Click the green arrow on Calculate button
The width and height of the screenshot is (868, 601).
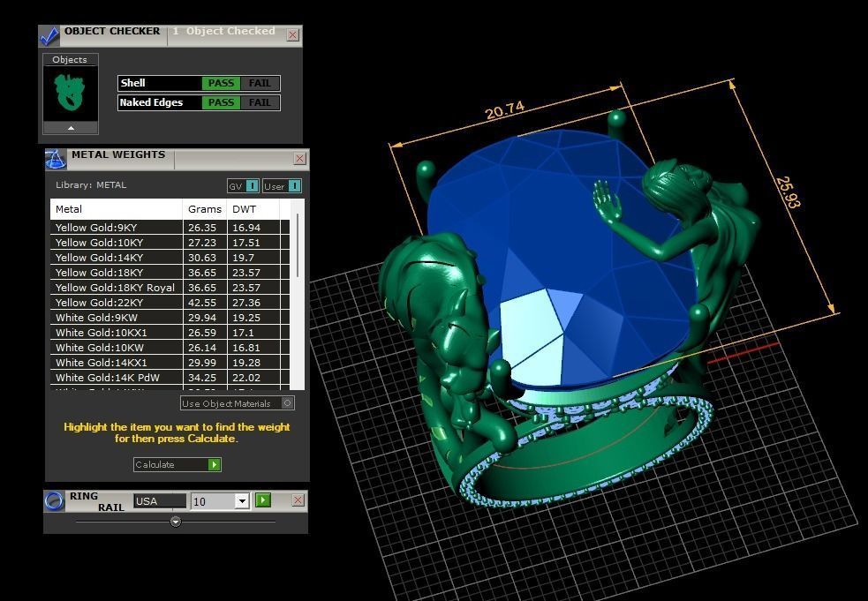(215, 465)
